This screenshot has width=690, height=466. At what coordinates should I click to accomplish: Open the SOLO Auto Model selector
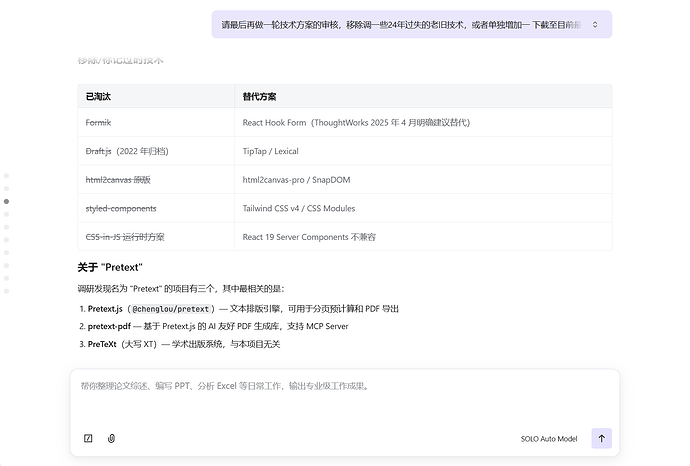tap(548, 439)
